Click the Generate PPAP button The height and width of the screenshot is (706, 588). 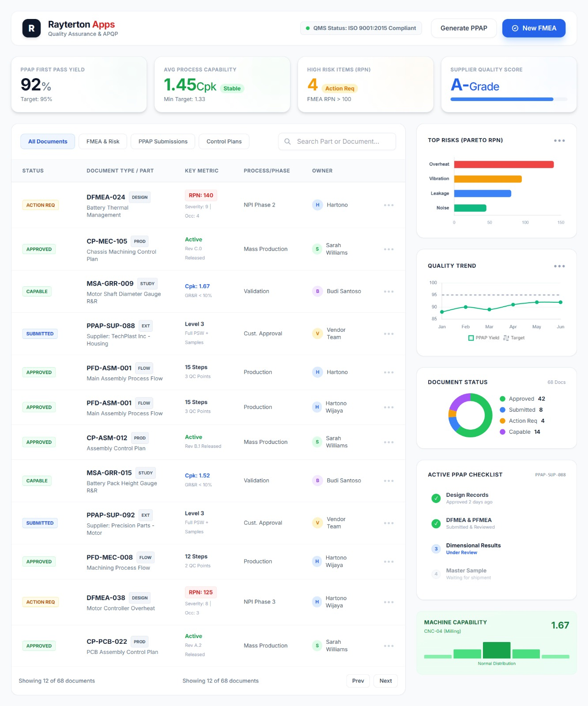pos(464,28)
